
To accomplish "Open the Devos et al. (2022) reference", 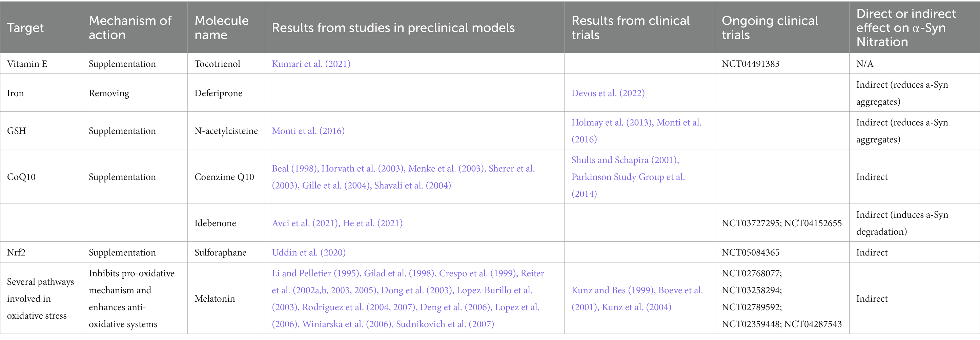I will (x=608, y=93).
